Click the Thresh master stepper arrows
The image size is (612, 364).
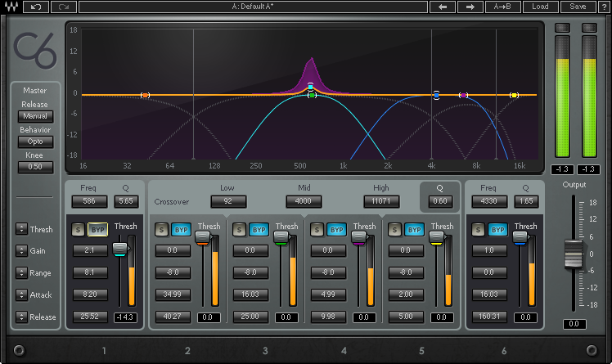click(x=21, y=229)
